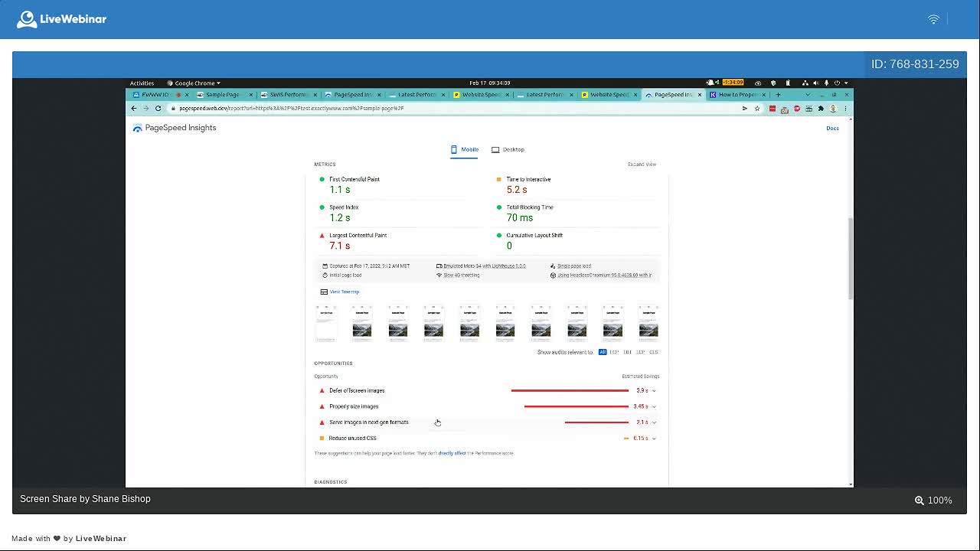This screenshot has height=551, width=980.
Task: Open the system menu arrow in top panel
Action: (846, 83)
